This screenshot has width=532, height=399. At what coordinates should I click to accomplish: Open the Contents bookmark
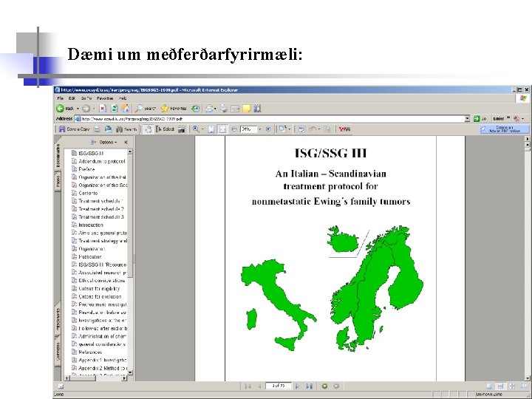tap(88, 193)
